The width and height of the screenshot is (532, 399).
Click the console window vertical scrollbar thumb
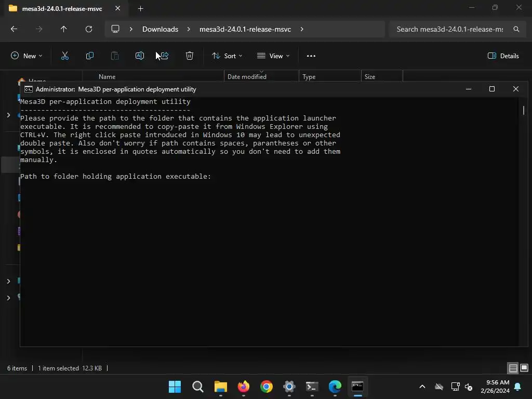(524, 110)
